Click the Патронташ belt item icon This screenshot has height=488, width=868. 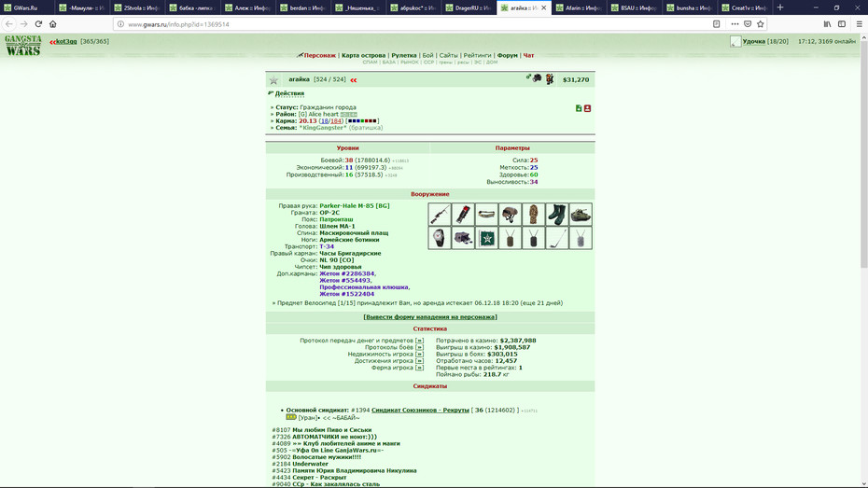[486, 215]
